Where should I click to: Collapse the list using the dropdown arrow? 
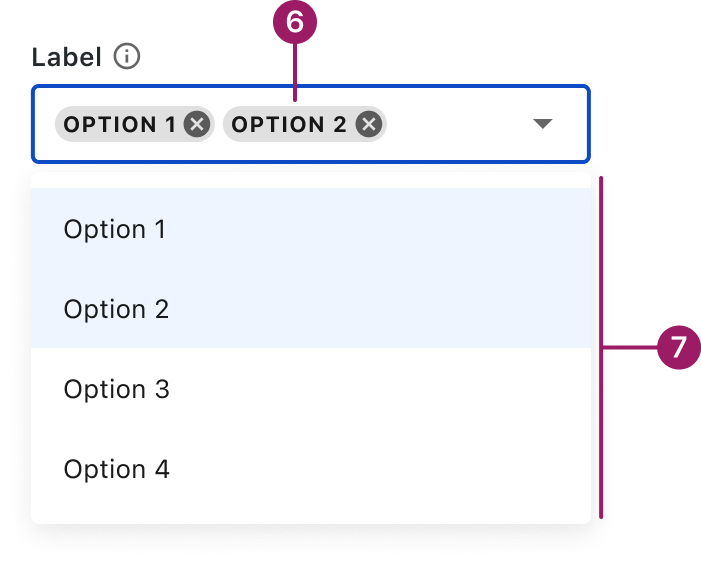[542, 124]
